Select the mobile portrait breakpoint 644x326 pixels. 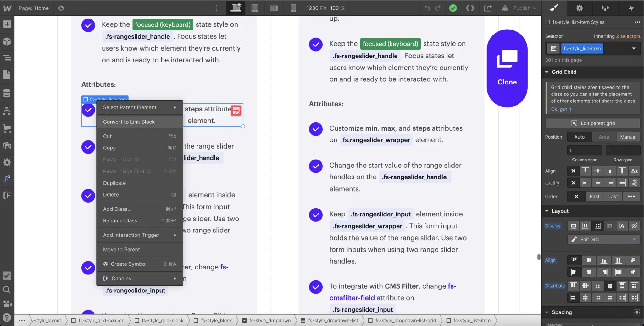tap(293, 8)
